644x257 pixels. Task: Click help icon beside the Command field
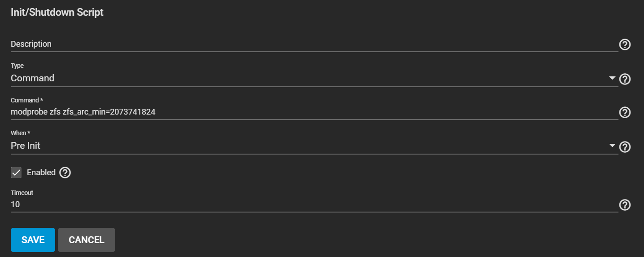[x=625, y=112]
